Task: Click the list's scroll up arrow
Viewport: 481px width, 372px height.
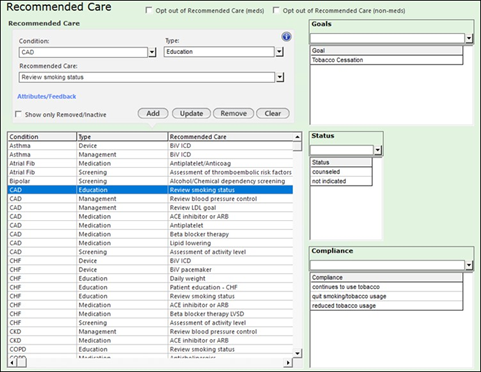Action: coord(297,137)
